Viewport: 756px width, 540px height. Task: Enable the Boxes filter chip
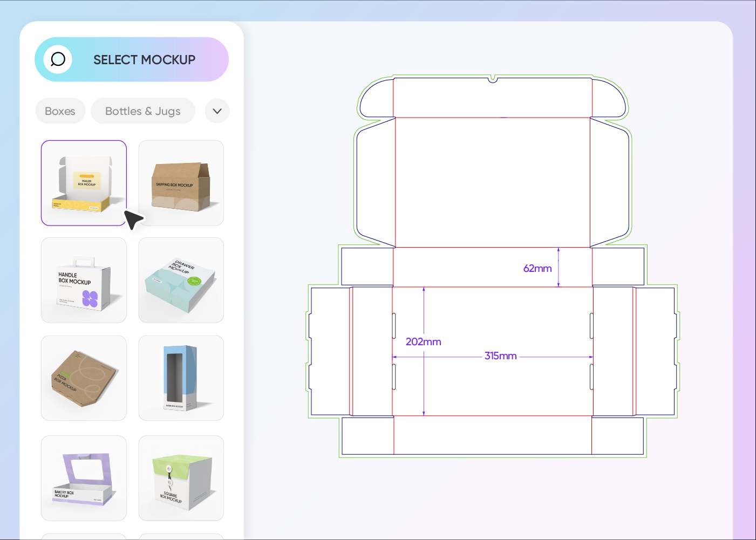point(60,111)
